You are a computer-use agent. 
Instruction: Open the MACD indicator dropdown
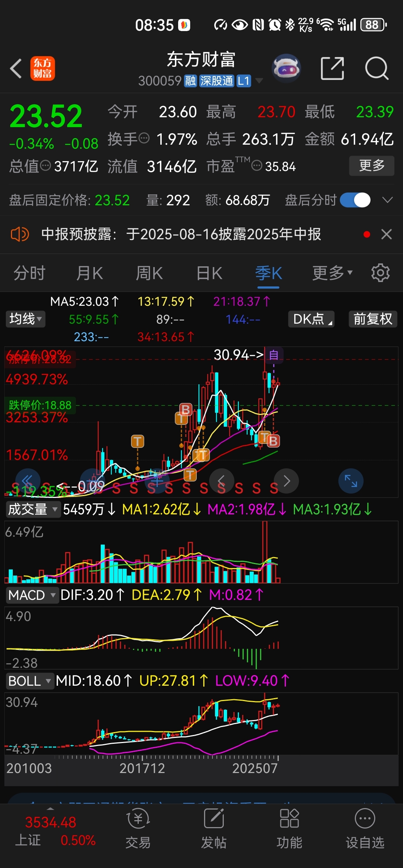[x=32, y=595]
